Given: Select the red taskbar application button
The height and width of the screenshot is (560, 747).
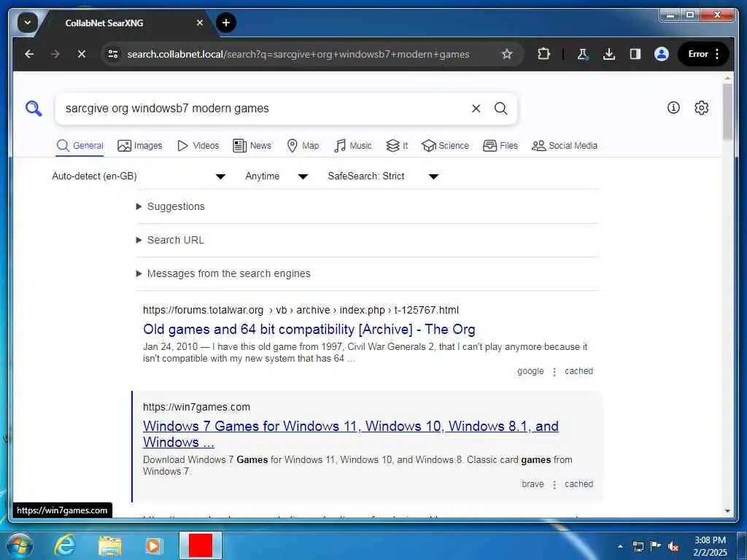Looking at the screenshot, I should coord(201,545).
